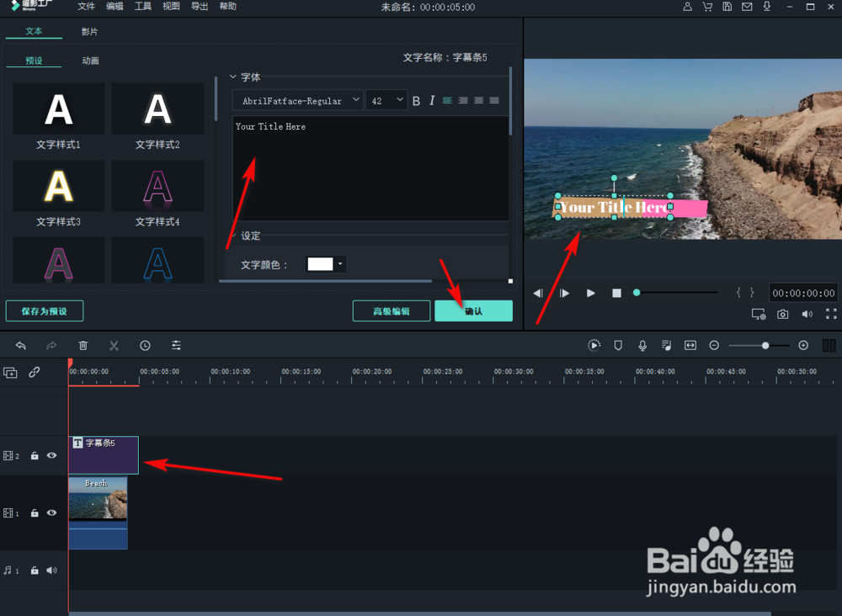
Task: Toggle italic text formatting
Action: (x=432, y=101)
